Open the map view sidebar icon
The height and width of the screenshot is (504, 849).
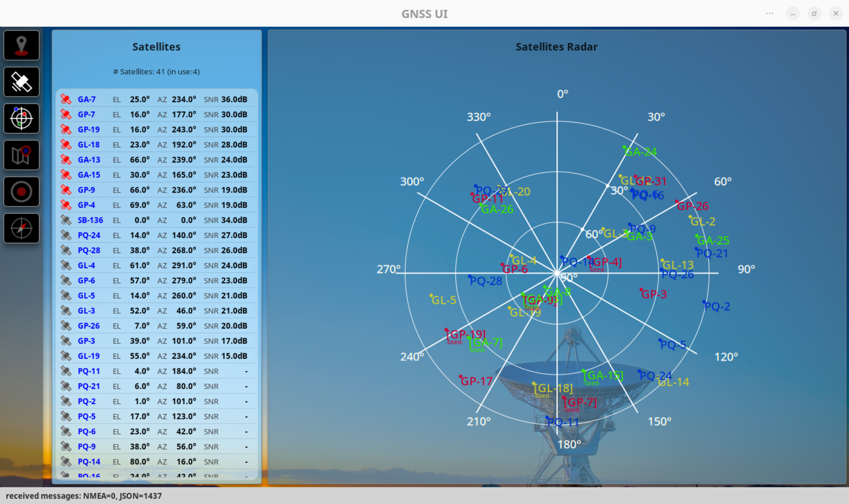(21, 155)
